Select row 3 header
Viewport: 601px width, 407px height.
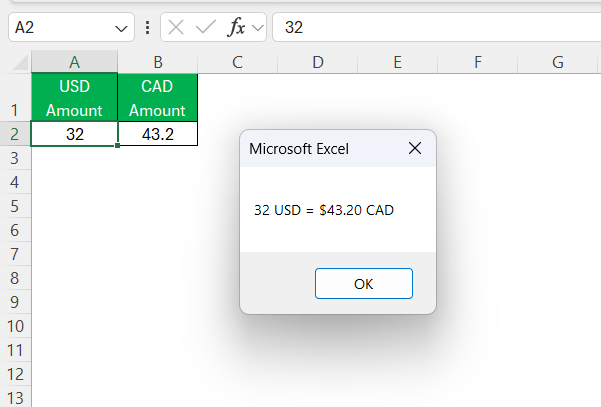point(15,158)
